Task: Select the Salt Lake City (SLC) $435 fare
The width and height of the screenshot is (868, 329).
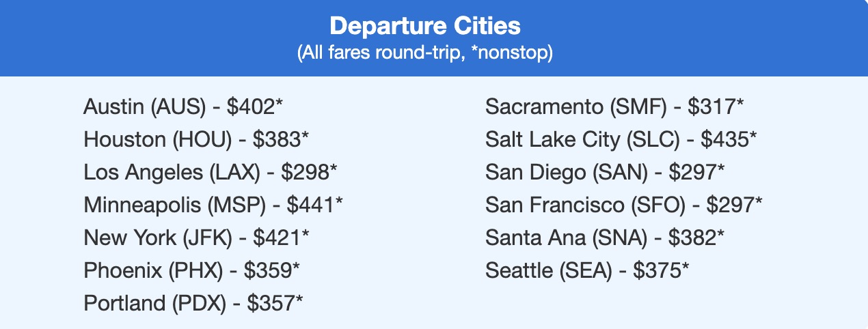Action: click(x=621, y=140)
